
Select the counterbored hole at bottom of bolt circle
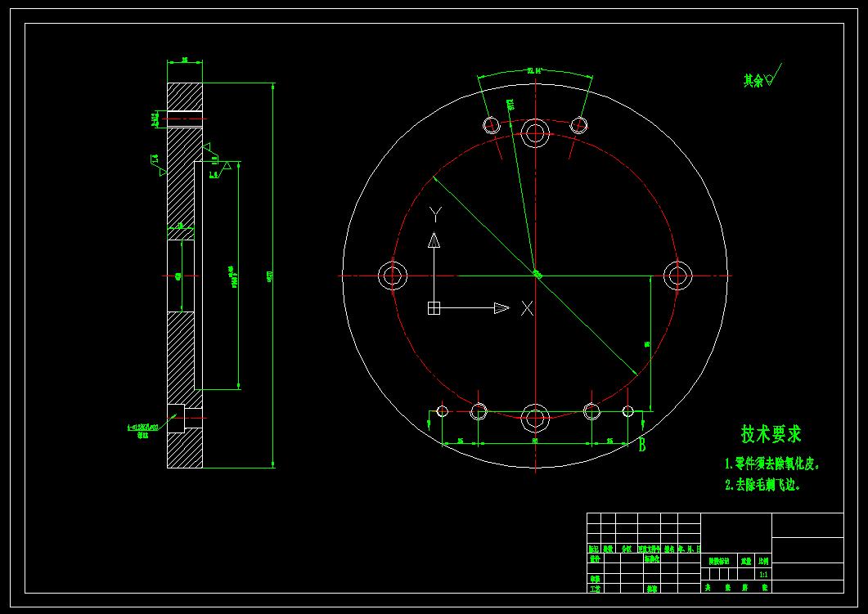point(535,418)
